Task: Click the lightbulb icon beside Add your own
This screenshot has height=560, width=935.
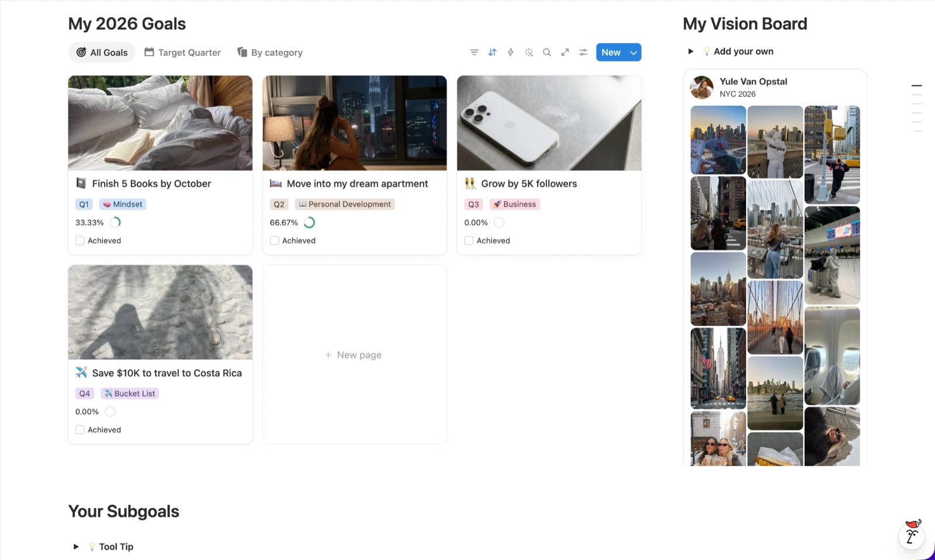Action: click(x=707, y=51)
